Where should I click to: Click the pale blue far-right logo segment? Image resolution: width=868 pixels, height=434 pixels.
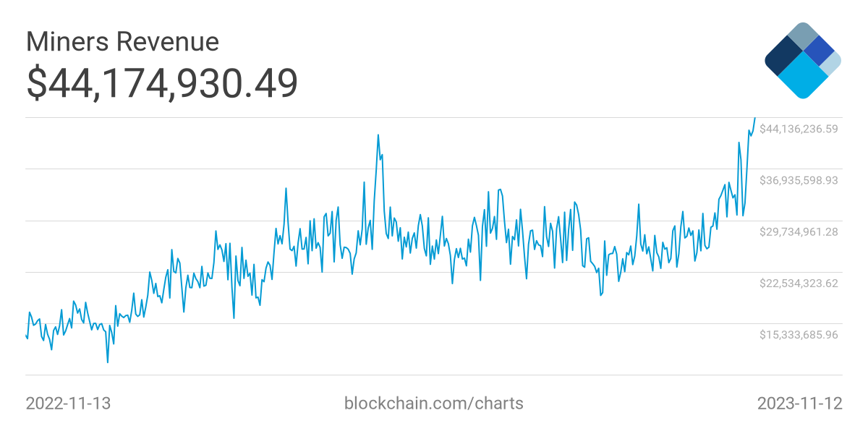[831, 64]
